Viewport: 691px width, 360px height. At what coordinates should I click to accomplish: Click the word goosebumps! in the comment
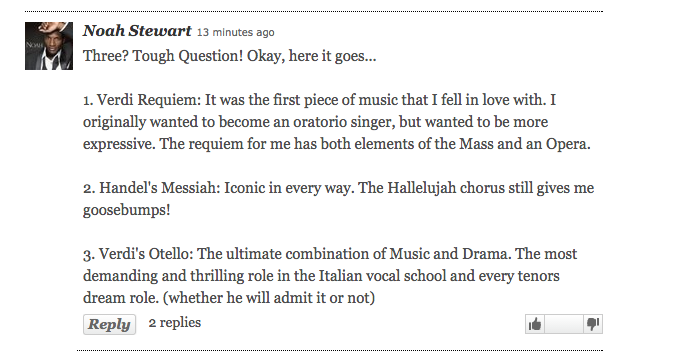126,211
